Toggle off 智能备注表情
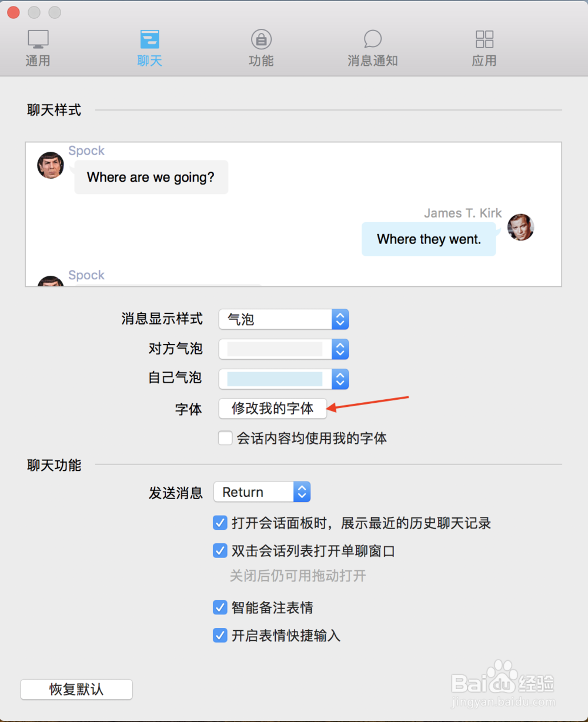Screen dimensions: 588x722 pos(220,607)
